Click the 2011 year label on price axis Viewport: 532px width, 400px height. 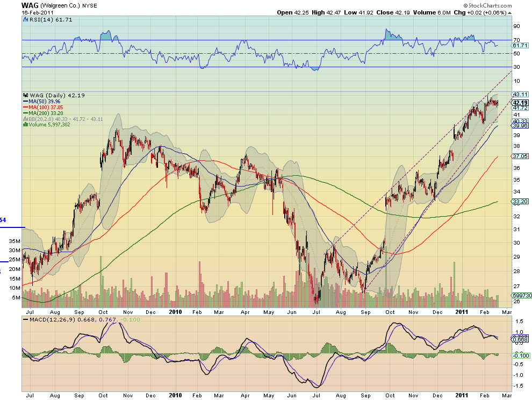click(x=462, y=312)
